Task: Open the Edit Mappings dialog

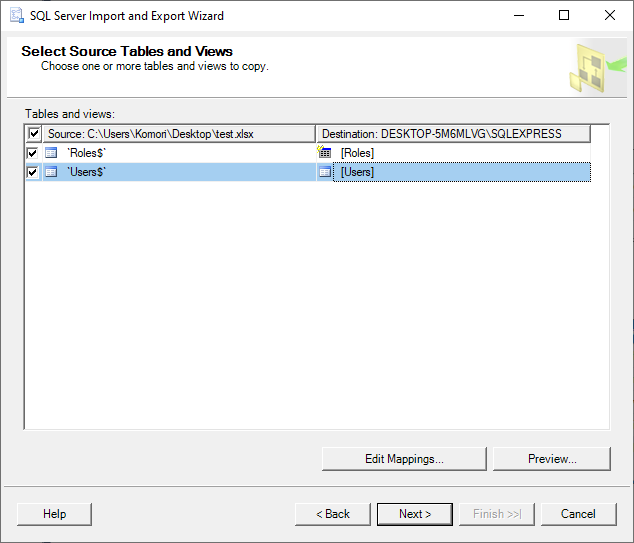Action: 404,459
